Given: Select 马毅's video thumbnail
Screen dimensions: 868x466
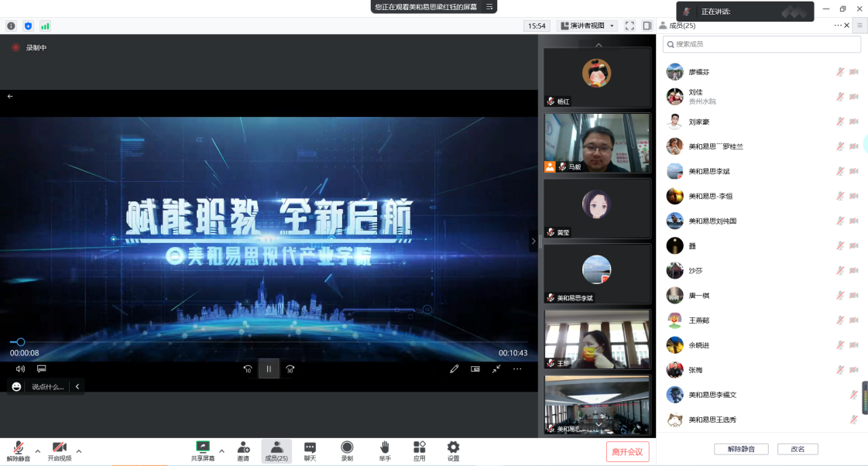Looking at the screenshot, I should tap(597, 143).
